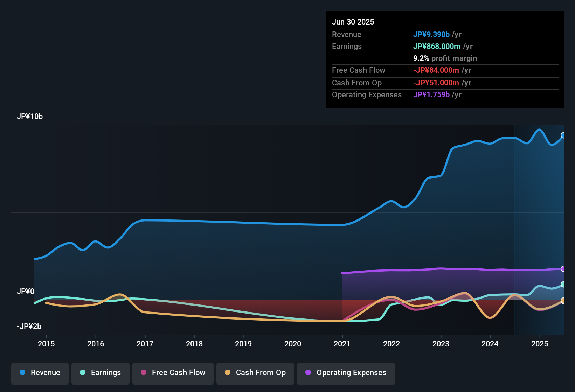Click the Revenue line end marker
The width and height of the screenshot is (575, 392).
pos(563,135)
